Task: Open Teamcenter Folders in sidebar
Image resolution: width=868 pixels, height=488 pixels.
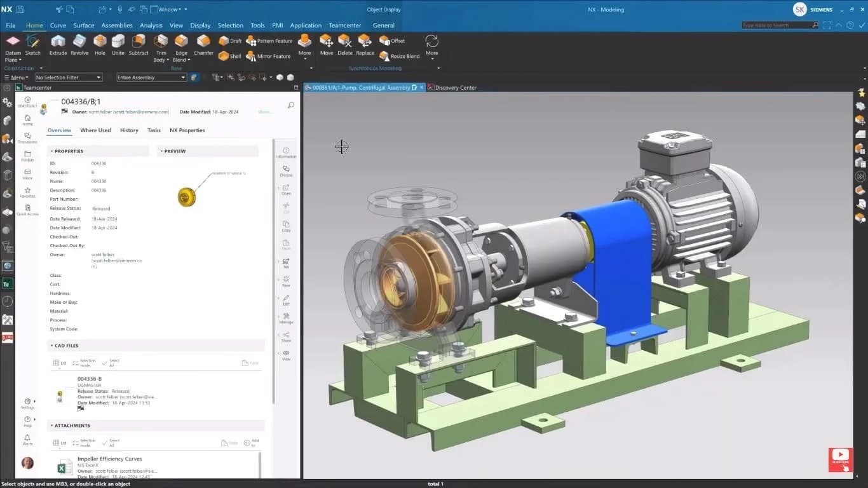Action: pyautogui.click(x=27, y=156)
